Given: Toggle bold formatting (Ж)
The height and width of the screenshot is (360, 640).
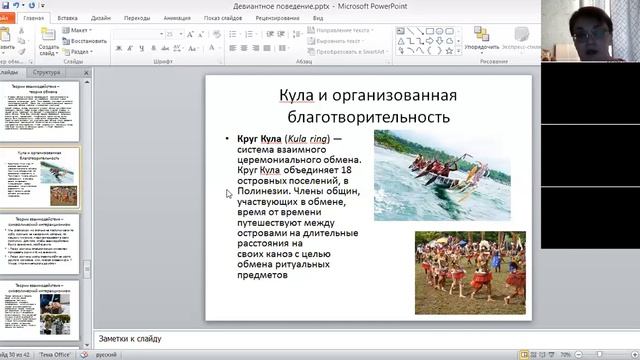Looking at the screenshot, I should [x=119, y=48].
